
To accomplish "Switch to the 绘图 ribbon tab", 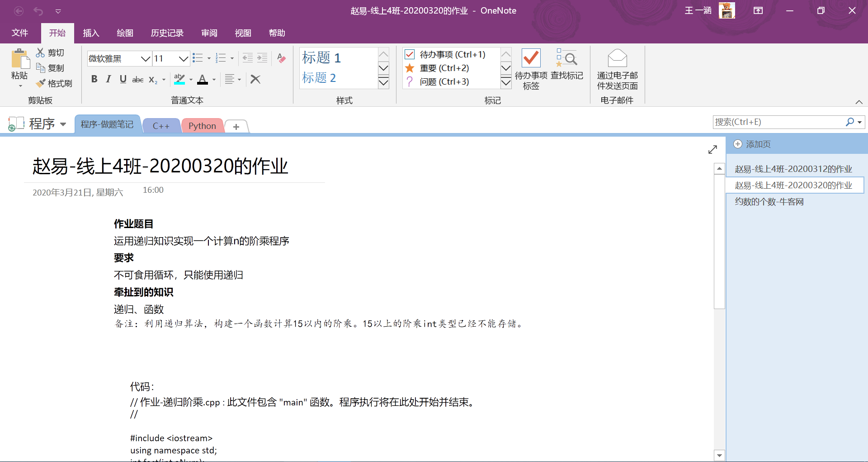I will [x=125, y=33].
